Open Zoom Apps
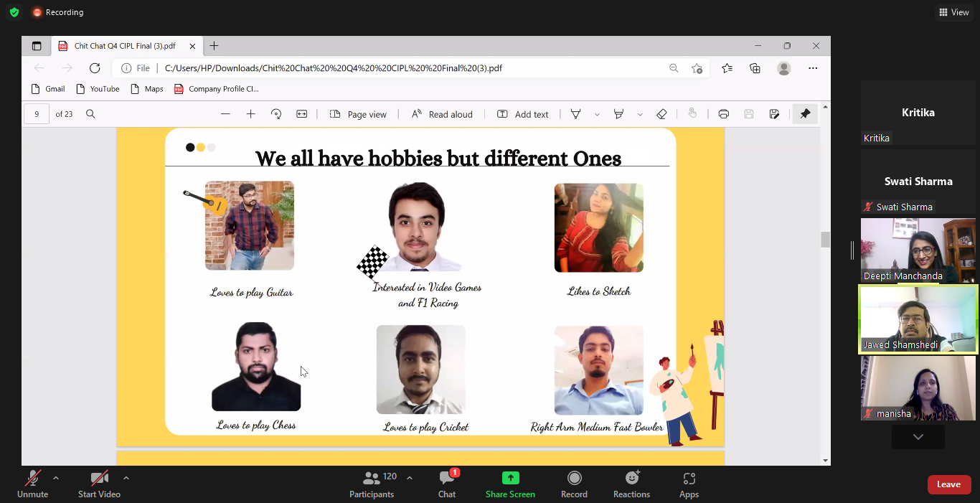Viewport: 980px width, 503px height. coord(689,484)
